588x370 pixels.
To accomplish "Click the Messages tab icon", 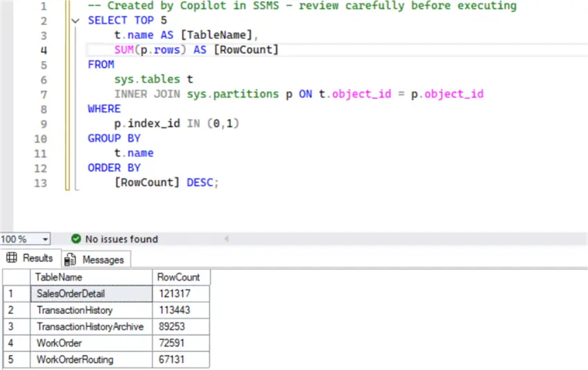I will [x=70, y=260].
